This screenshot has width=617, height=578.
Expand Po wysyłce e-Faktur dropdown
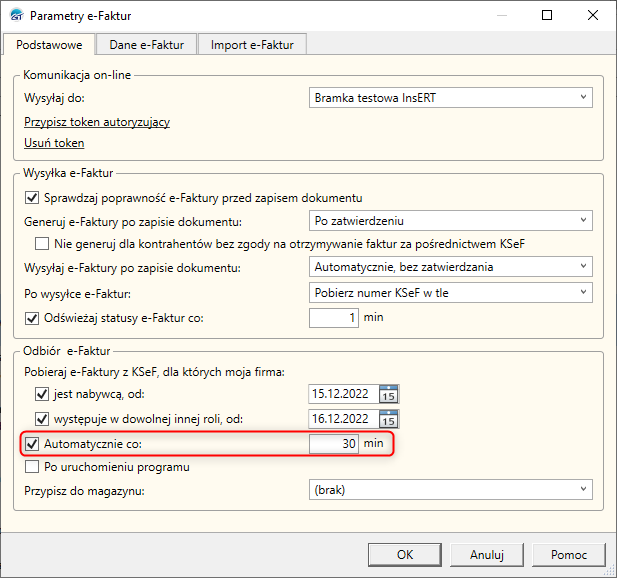pyautogui.click(x=448, y=293)
